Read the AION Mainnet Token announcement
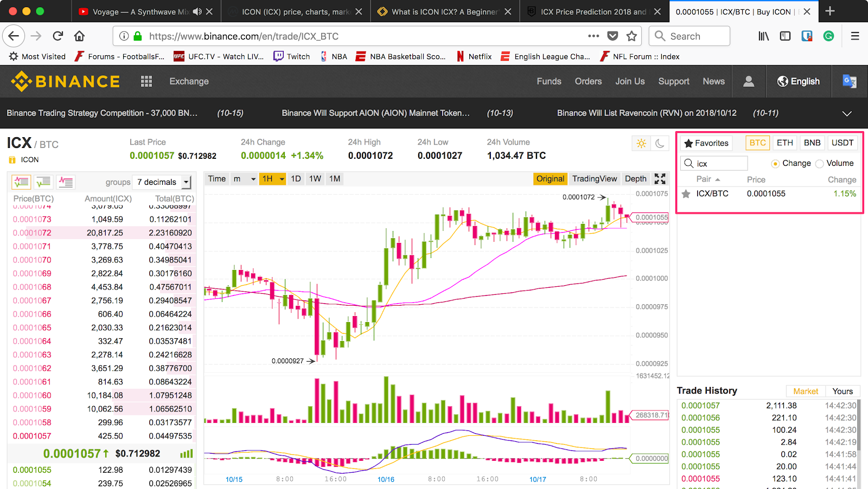868x489 pixels. click(x=376, y=113)
